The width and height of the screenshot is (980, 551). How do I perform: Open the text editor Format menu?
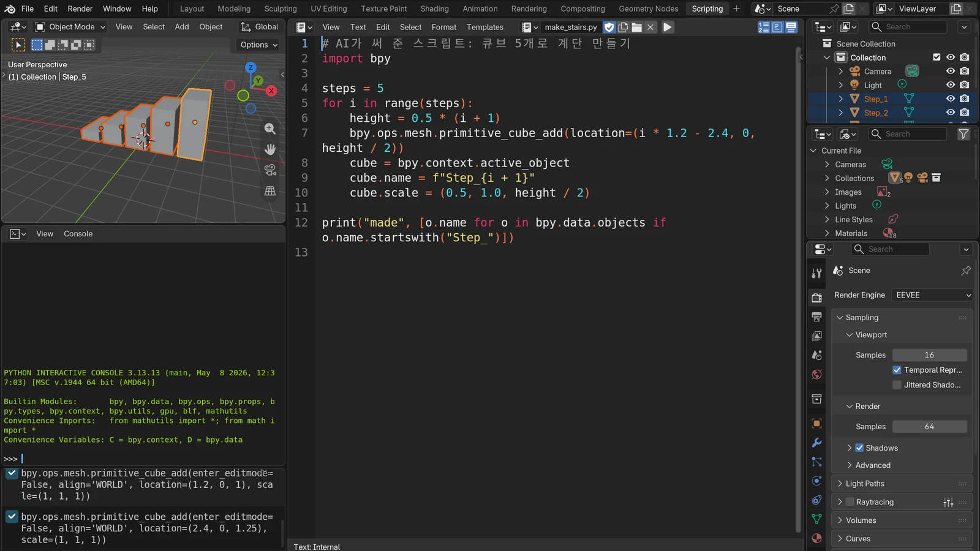[x=444, y=27]
